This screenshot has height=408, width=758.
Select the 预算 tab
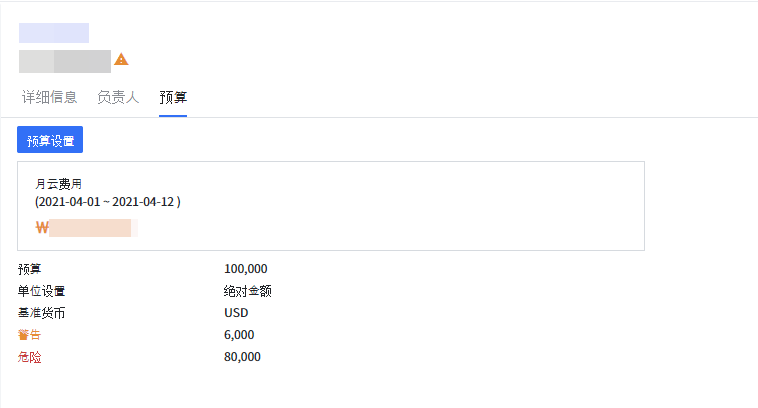[x=173, y=97]
